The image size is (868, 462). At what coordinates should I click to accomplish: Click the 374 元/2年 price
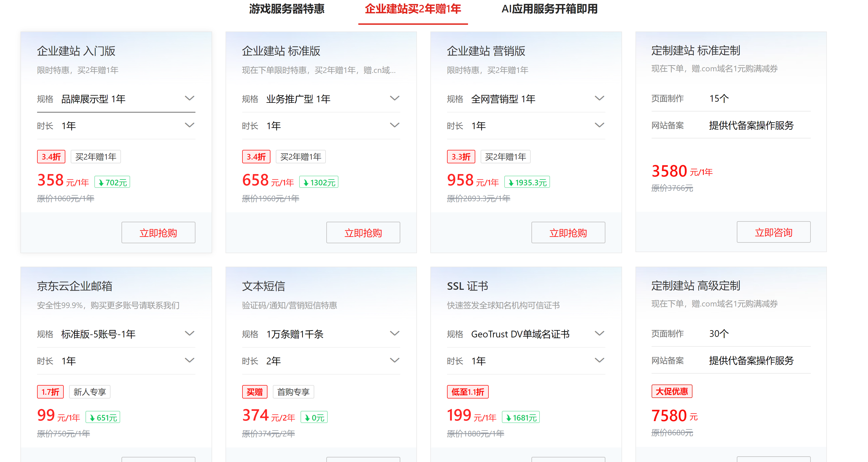[269, 415]
